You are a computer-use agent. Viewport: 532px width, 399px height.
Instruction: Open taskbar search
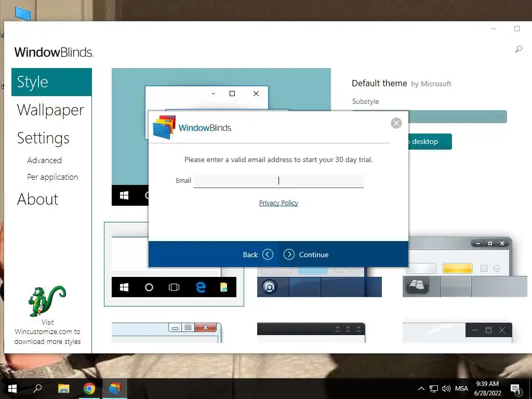tap(37, 389)
